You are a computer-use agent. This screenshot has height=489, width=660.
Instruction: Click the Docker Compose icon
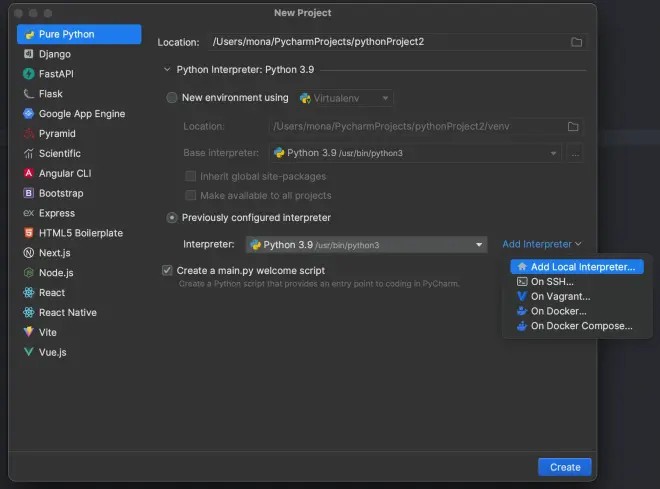point(522,326)
